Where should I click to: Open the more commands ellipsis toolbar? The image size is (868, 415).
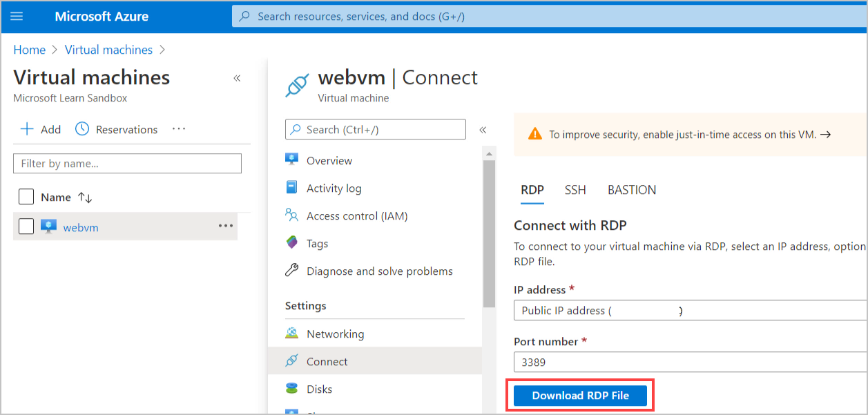pos(179,129)
